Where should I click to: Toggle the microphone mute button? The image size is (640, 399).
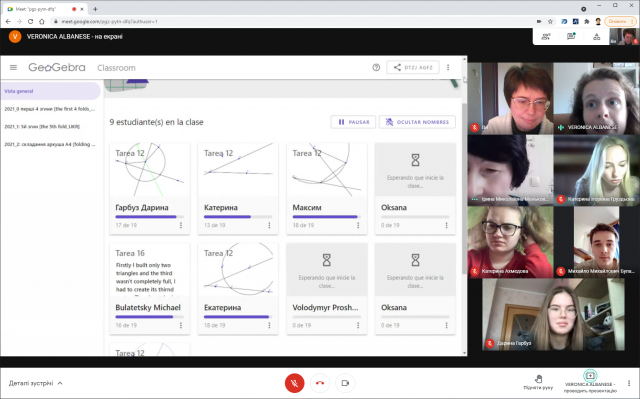pos(294,383)
